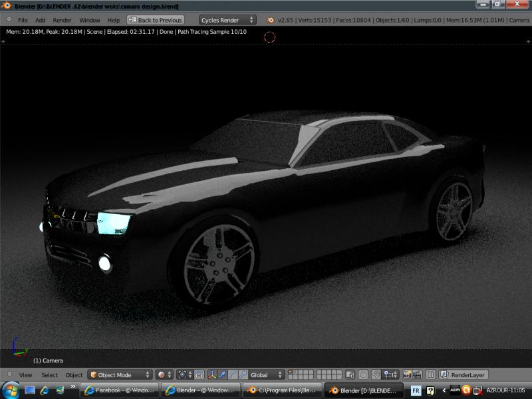Image resolution: width=532 pixels, height=399 pixels.
Task: Switch to Blender browser window in taskbar
Action: (x=201, y=390)
